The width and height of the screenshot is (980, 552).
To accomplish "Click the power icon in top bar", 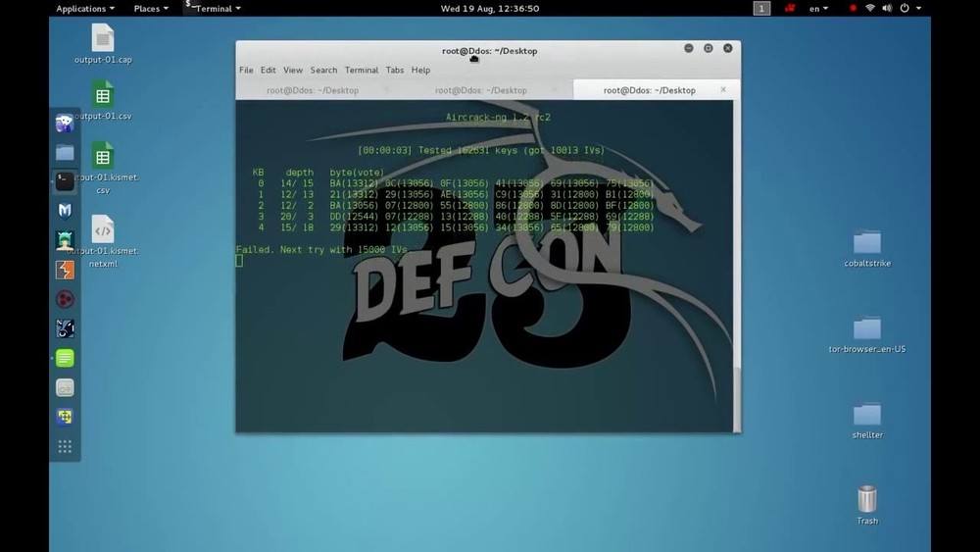I will pos(905,8).
